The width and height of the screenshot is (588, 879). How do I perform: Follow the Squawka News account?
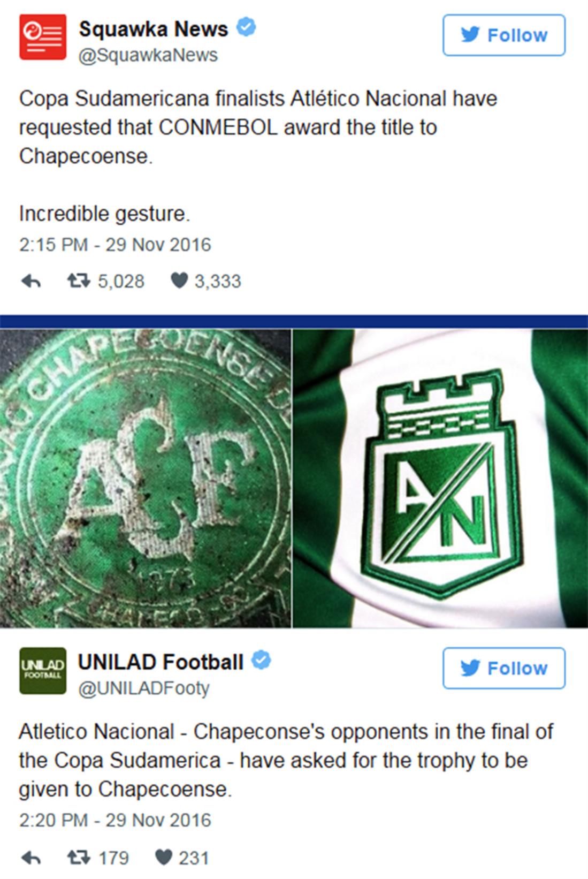tap(504, 35)
